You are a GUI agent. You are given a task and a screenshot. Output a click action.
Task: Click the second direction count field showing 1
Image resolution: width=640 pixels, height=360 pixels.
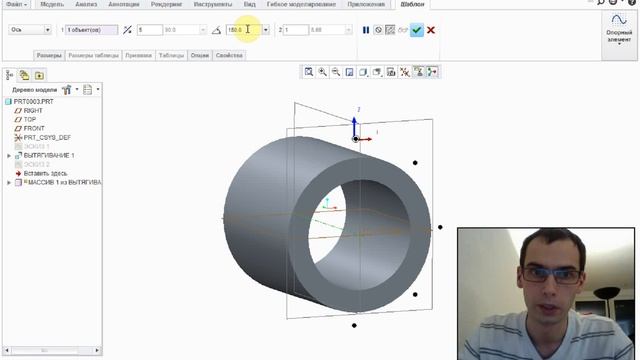pyautogui.click(x=296, y=30)
